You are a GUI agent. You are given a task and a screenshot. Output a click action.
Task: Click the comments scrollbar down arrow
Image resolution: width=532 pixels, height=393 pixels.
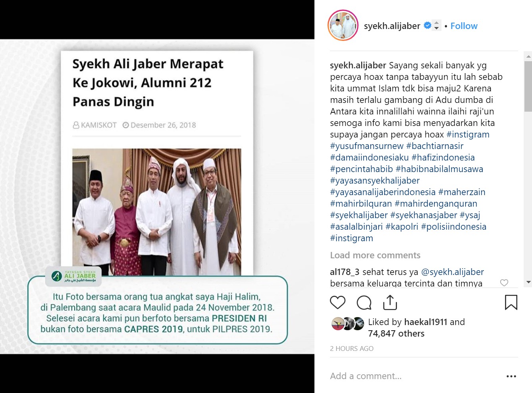(528, 282)
